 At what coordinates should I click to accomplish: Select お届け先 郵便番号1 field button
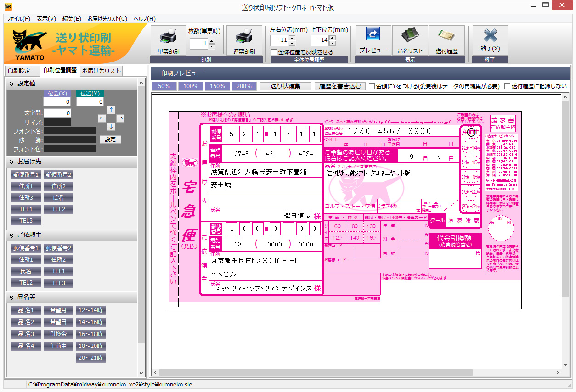tap(26, 175)
